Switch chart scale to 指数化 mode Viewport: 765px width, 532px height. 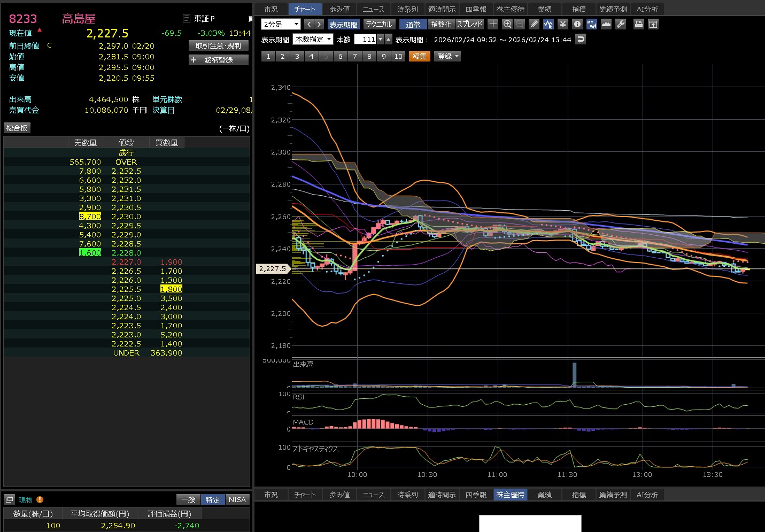[441, 24]
